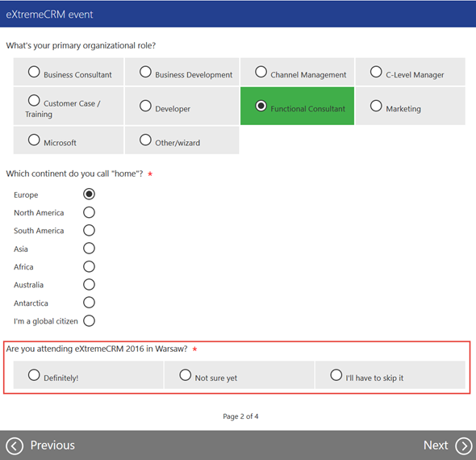Choose Australia continent radio button
This screenshot has width=476, height=460.
point(89,285)
